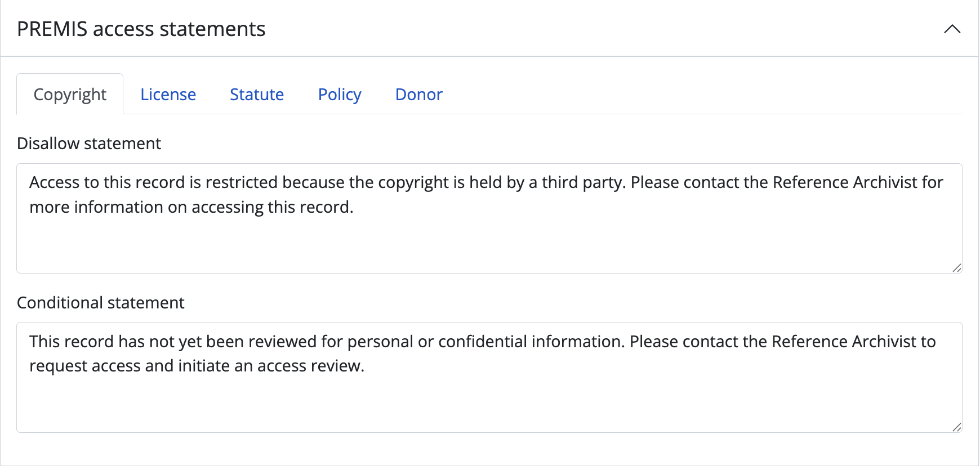
Task: Place cursor after "an access review."
Action: [366, 366]
